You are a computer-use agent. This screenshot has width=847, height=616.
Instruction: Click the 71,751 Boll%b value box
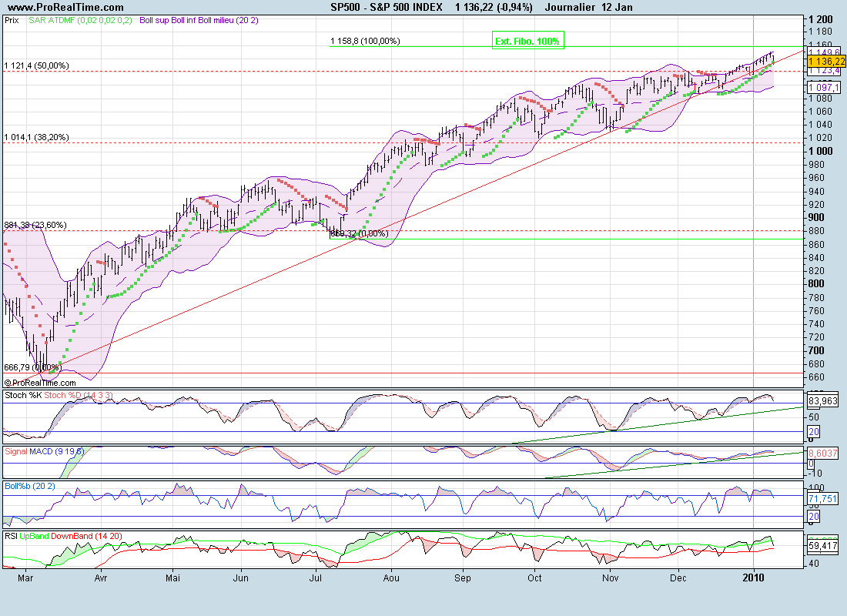tap(822, 499)
